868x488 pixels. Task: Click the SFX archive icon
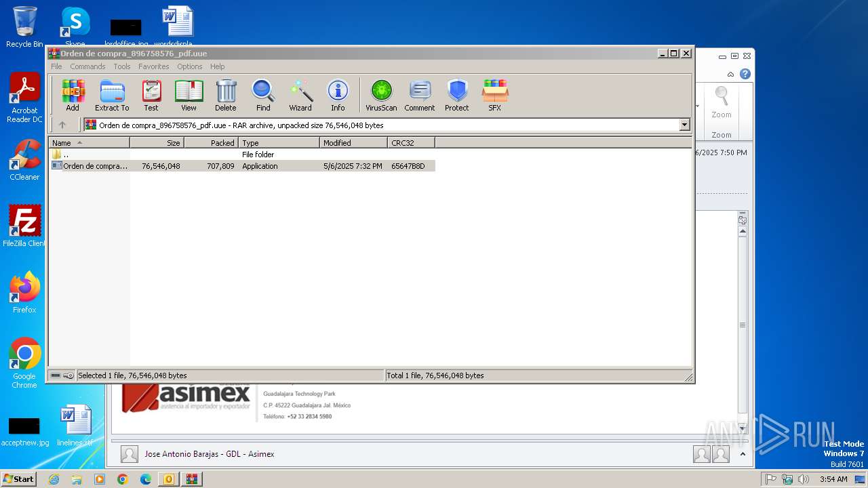tap(495, 95)
